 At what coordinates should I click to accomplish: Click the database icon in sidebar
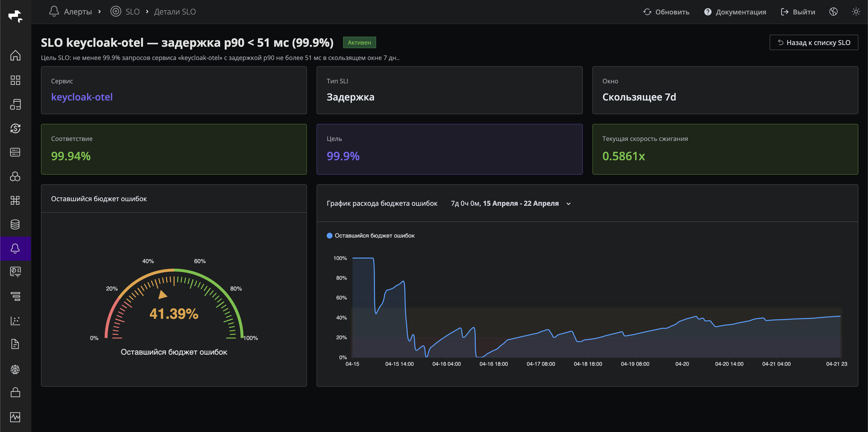15,224
